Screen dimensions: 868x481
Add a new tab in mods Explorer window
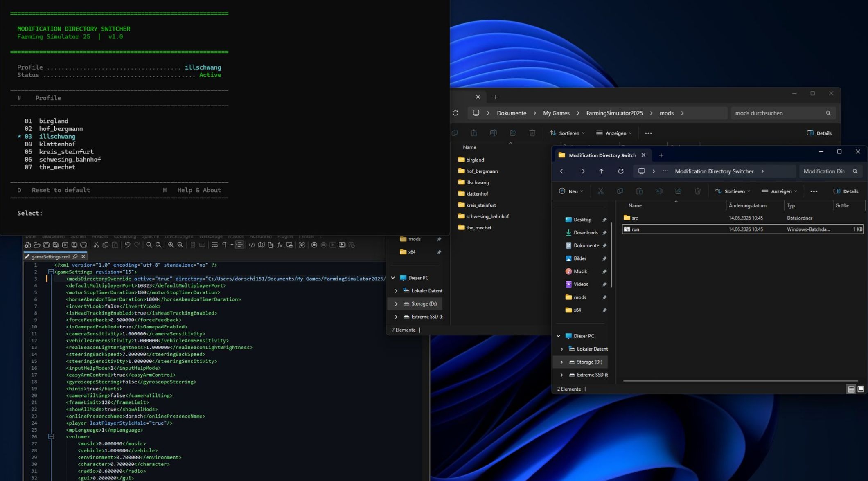[496, 97]
